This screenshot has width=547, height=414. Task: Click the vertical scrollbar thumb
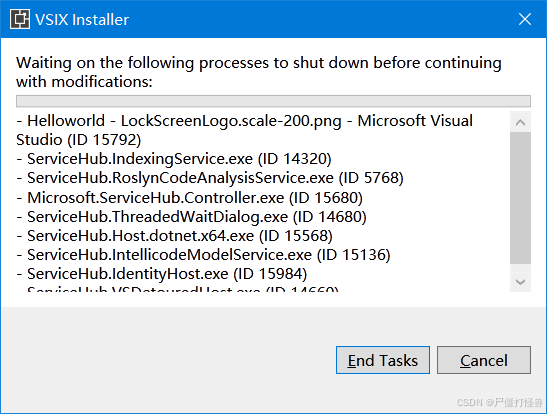point(520,198)
